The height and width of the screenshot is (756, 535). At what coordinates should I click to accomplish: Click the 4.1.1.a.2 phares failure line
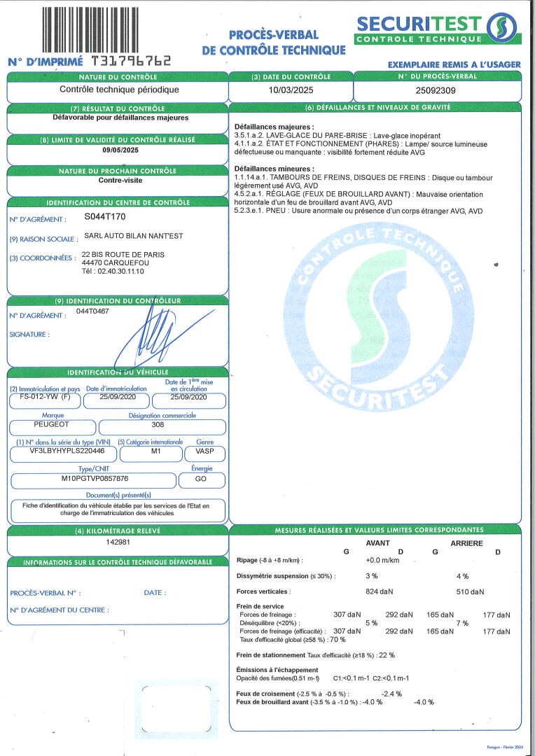(361, 148)
